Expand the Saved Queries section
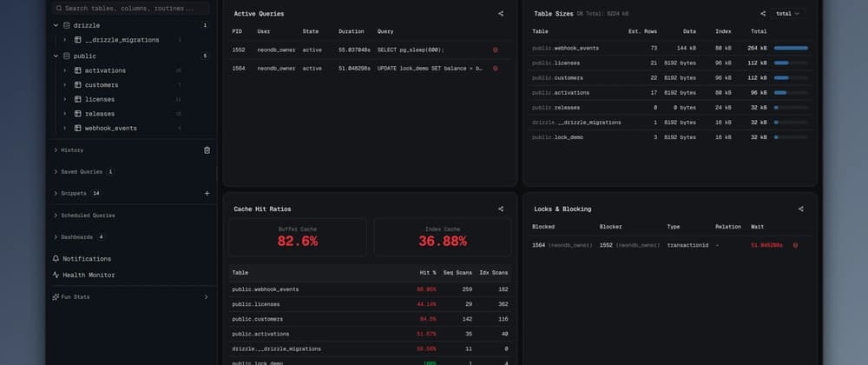This screenshot has width=868, height=365. pos(78,172)
